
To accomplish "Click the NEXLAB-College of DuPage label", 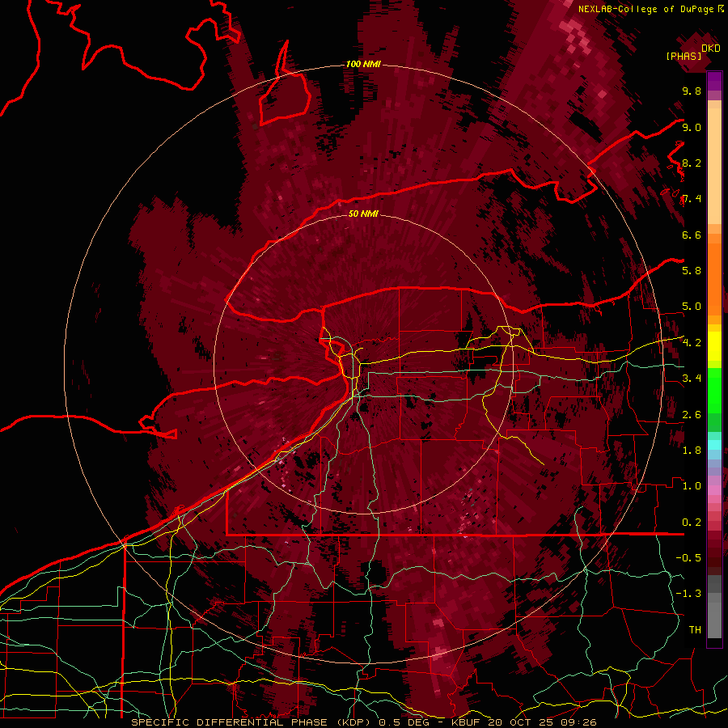I will pyautogui.click(x=645, y=9).
